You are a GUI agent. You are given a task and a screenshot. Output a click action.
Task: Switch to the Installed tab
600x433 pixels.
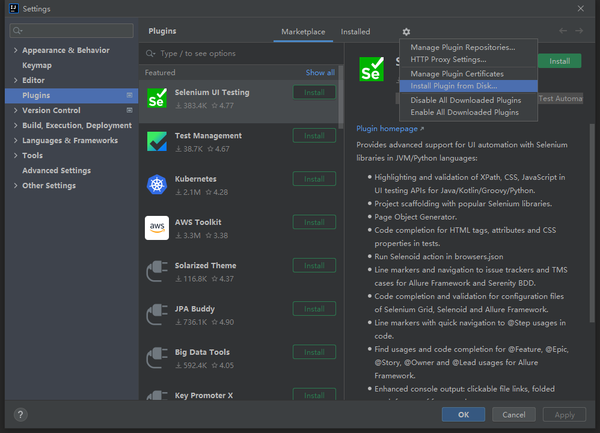pos(355,32)
